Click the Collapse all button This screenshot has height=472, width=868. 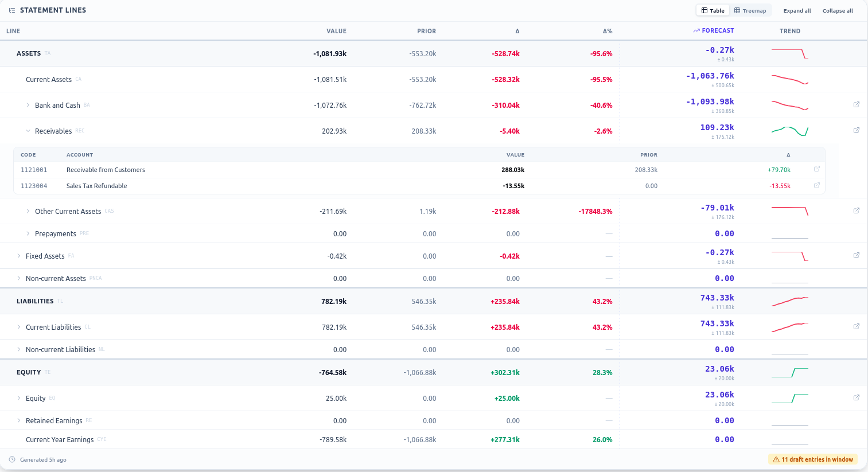click(x=838, y=10)
